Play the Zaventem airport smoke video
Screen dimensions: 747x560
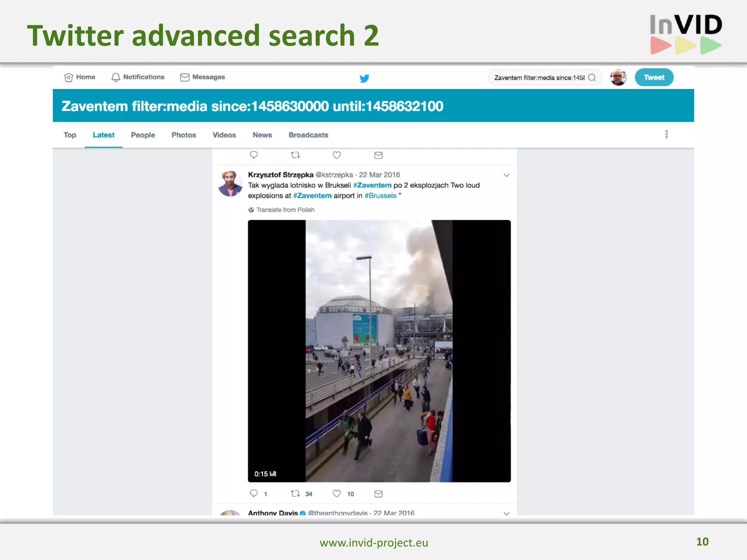click(379, 351)
